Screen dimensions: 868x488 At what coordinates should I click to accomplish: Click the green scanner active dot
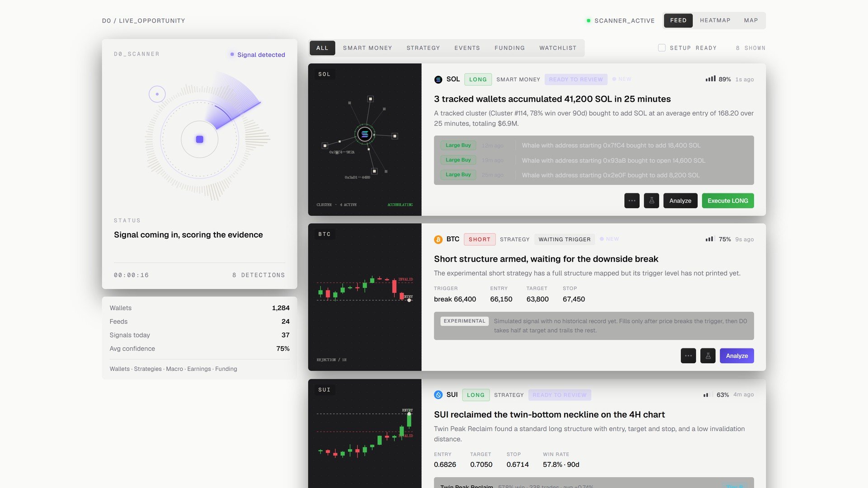(589, 21)
